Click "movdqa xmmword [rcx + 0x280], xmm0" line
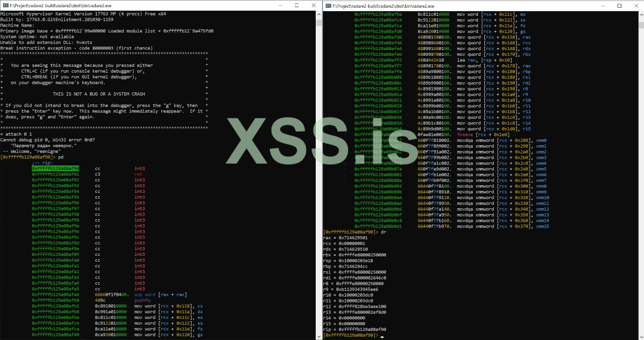644x340 pixels. 502,140
